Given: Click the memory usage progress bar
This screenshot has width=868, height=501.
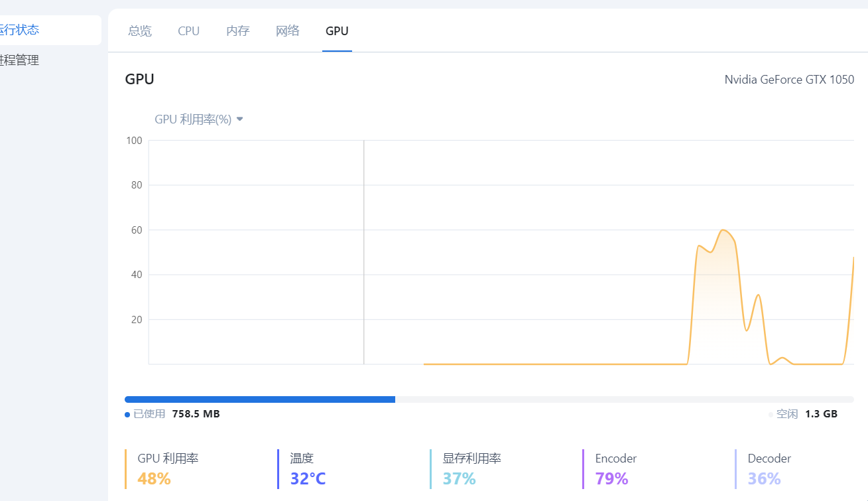Looking at the screenshot, I should [489, 399].
